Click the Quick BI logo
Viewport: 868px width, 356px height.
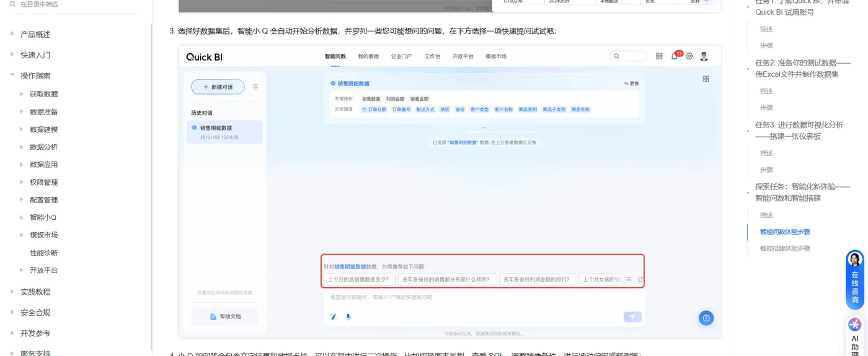(x=204, y=57)
